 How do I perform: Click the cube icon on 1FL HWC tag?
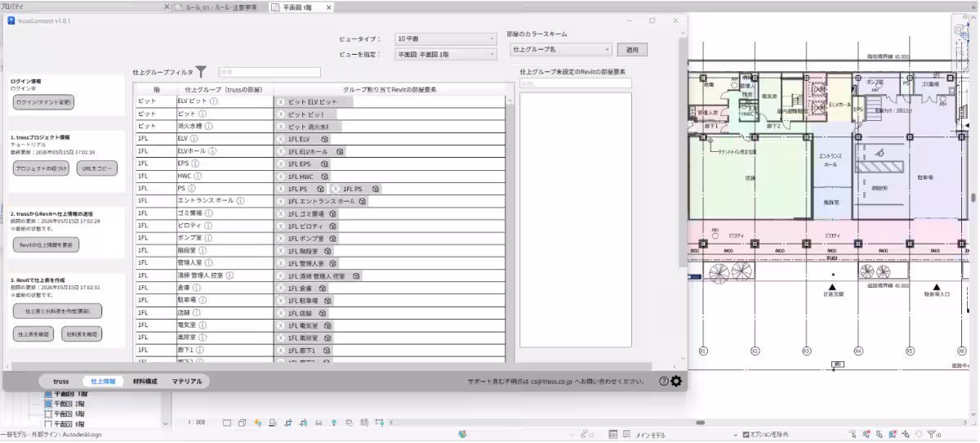(x=326, y=177)
